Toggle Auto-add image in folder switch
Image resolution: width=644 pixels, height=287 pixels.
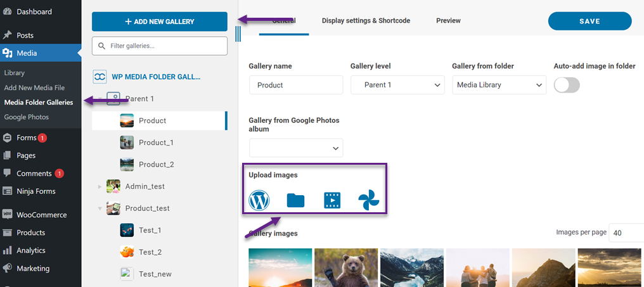pos(567,85)
